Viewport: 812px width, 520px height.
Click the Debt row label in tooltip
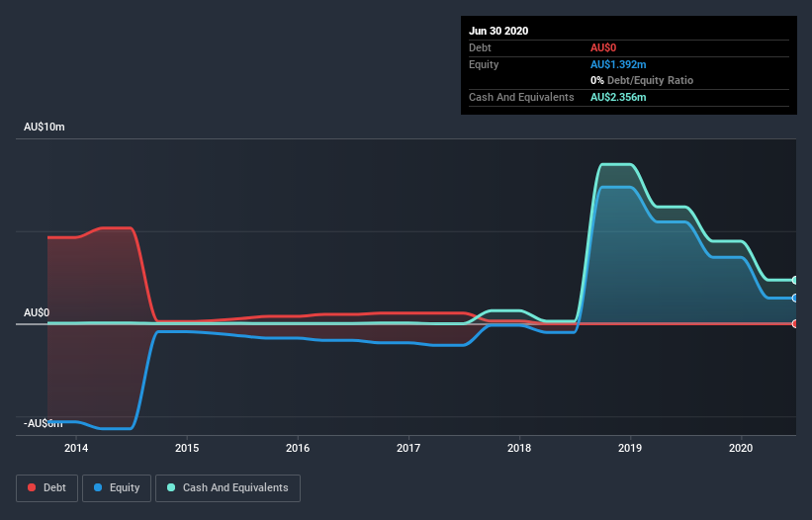click(480, 47)
